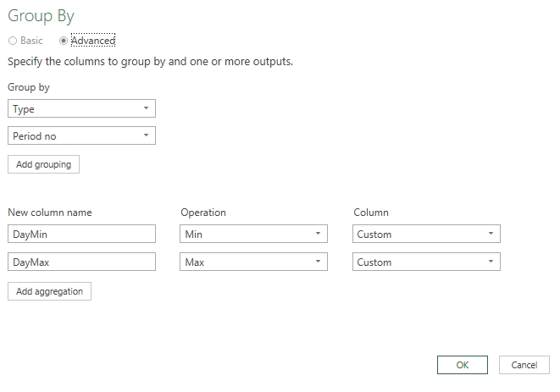The height and width of the screenshot is (392, 560).
Task: Open the Type group-by dropdown
Action: click(x=80, y=109)
